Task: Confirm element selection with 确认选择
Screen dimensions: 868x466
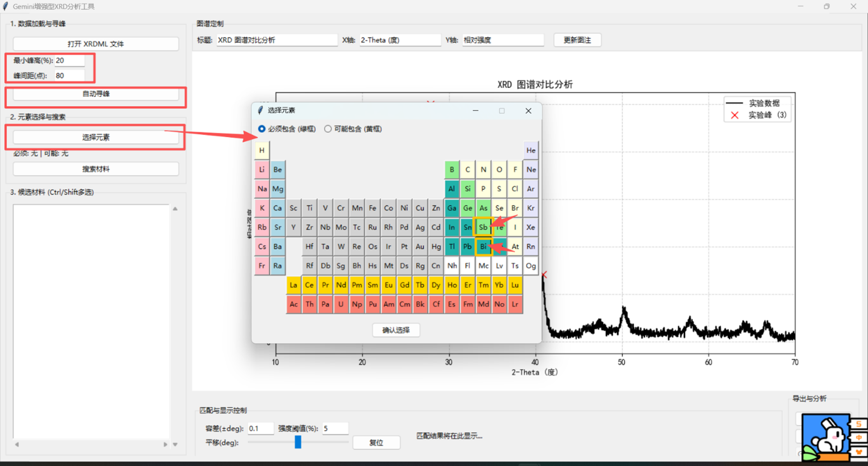Action: coord(395,330)
